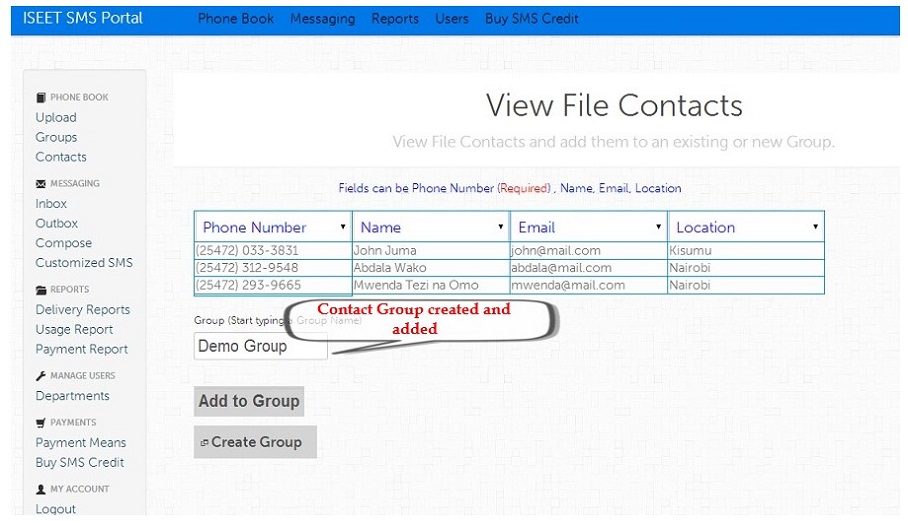View Delivery Reports in the sidebar
Viewport: 908px width, 523px height.
tap(82, 310)
